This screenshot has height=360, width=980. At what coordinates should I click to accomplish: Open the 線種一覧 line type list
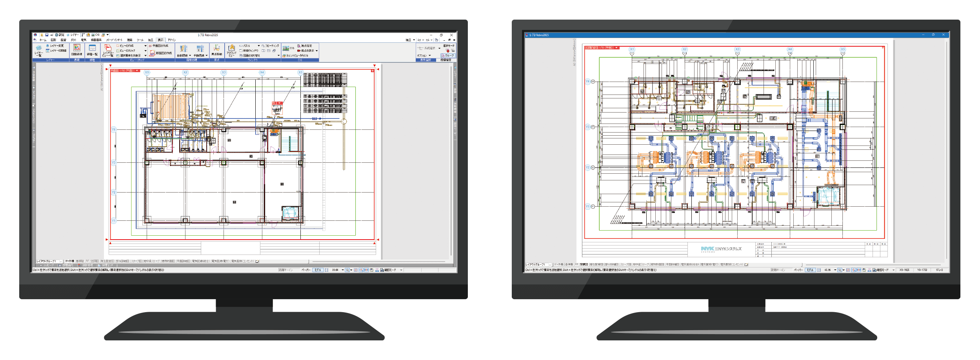pos(92,50)
